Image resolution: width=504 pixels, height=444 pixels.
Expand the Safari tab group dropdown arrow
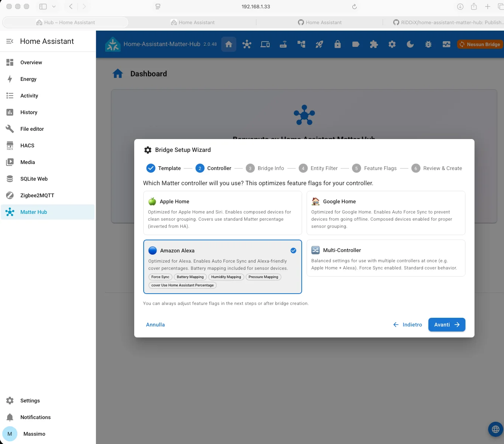click(x=54, y=6)
